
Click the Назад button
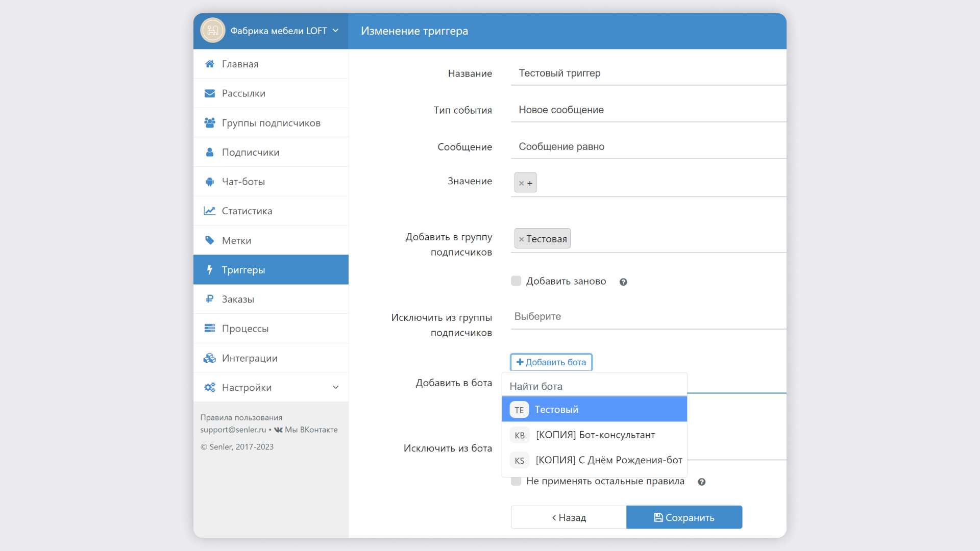(x=569, y=517)
